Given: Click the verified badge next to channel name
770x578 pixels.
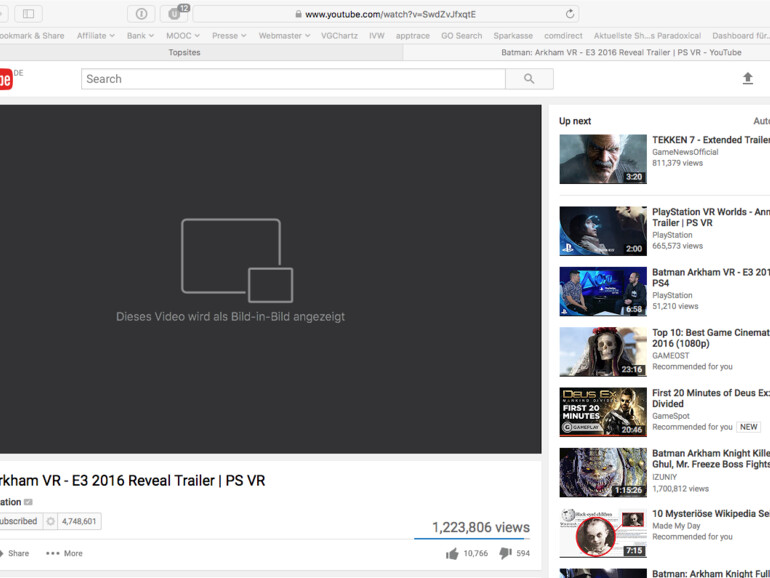Looking at the screenshot, I should pos(28,502).
